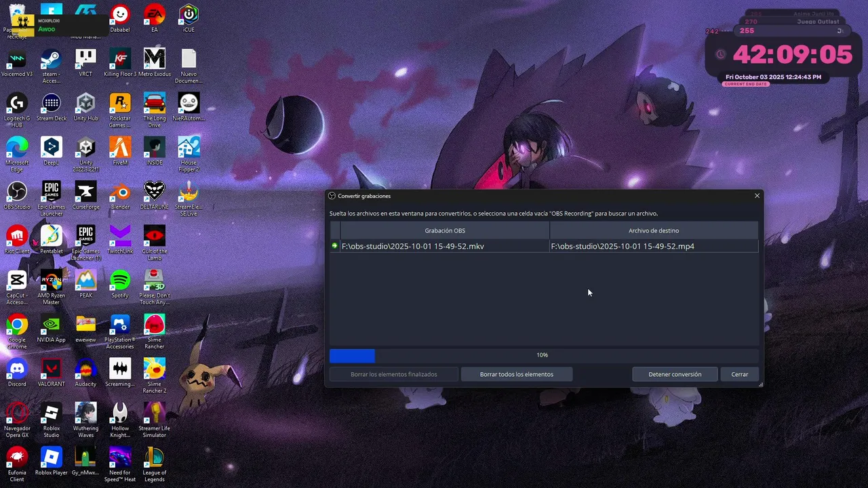Close the Convertir grabaciones window
Viewport: 868px width, 488px height.
(x=757, y=196)
